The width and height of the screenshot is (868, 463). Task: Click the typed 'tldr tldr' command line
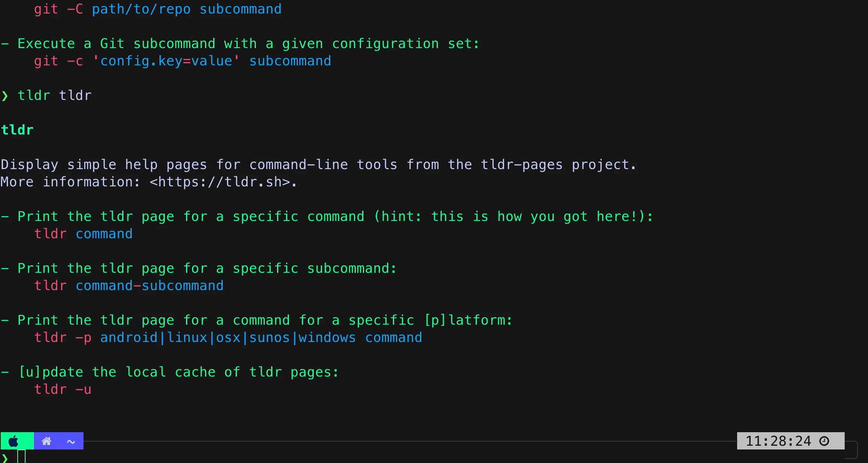pos(55,95)
